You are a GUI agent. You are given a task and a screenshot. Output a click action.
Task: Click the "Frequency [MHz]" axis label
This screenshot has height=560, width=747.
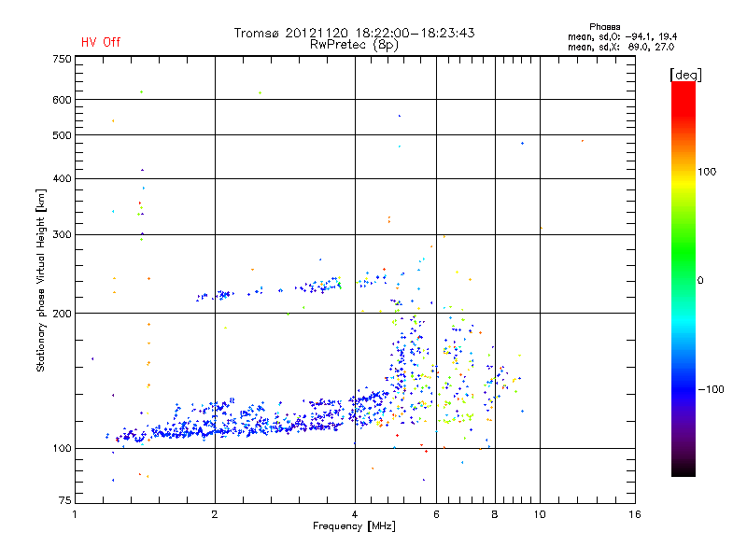[x=354, y=526]
